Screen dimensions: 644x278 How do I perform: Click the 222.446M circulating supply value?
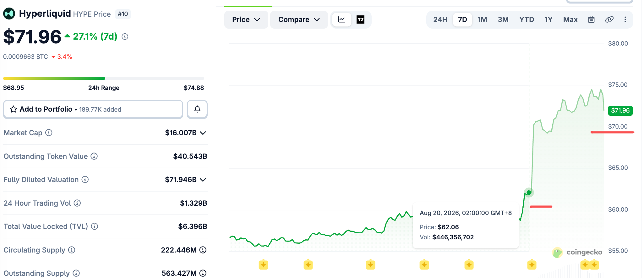click(179, 250)
